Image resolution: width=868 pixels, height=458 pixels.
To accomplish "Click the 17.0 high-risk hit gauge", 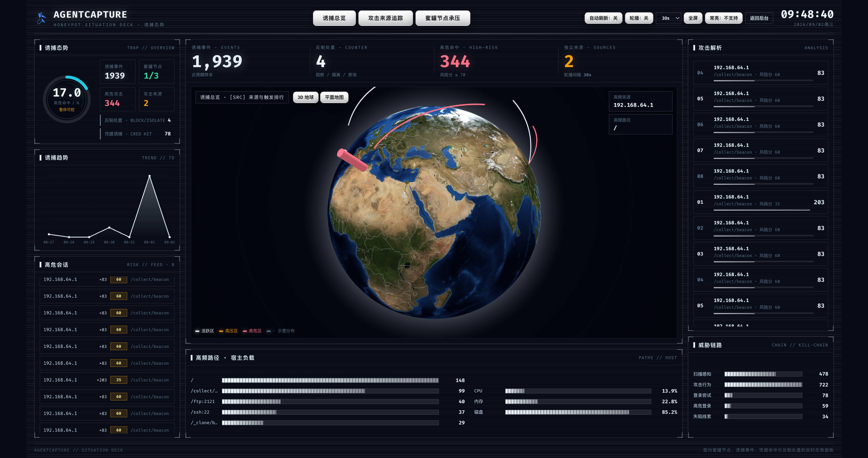I will 67,99.
